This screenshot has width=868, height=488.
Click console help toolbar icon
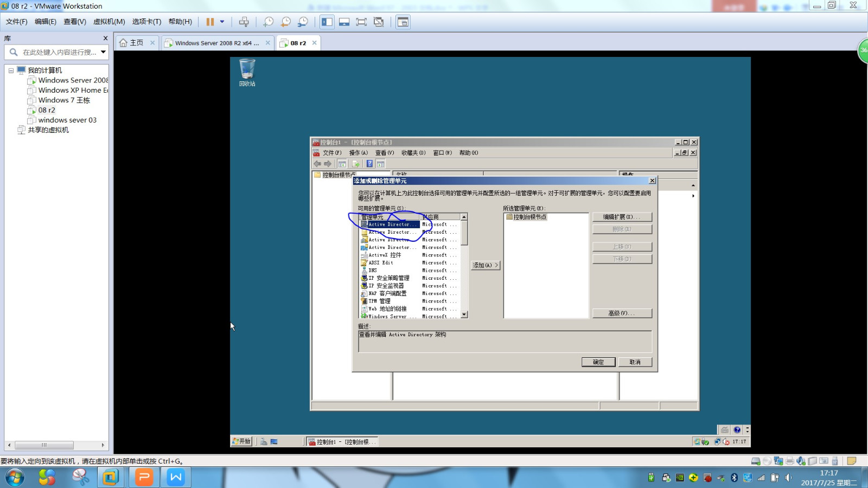tap(369, 164)
